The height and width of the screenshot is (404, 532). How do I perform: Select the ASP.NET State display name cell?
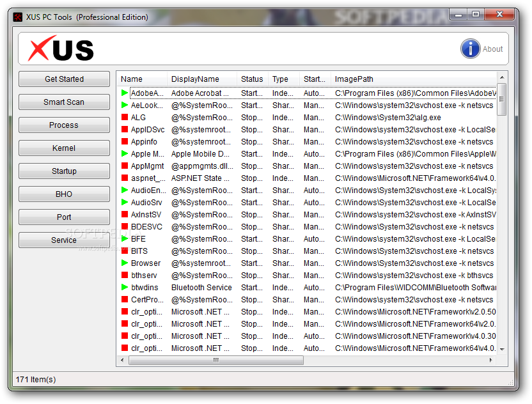pyautogui.click(x=200, y=178)
